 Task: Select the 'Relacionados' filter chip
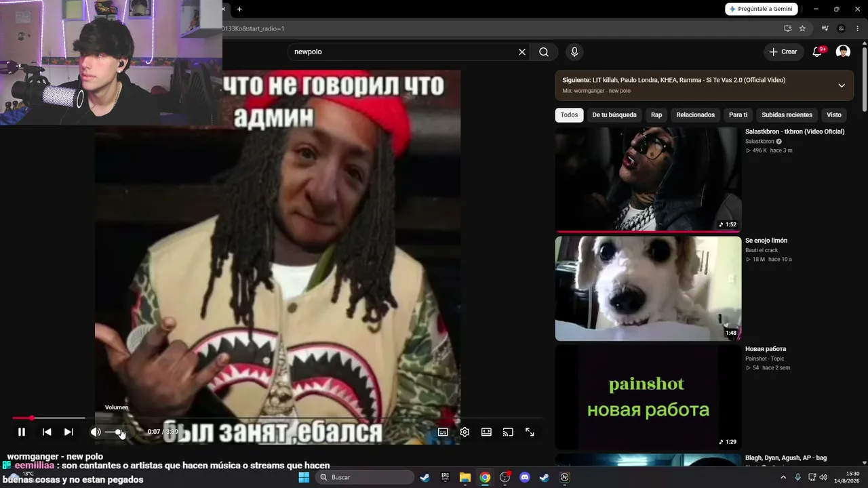pyautogui.click(x=696, y=115)
